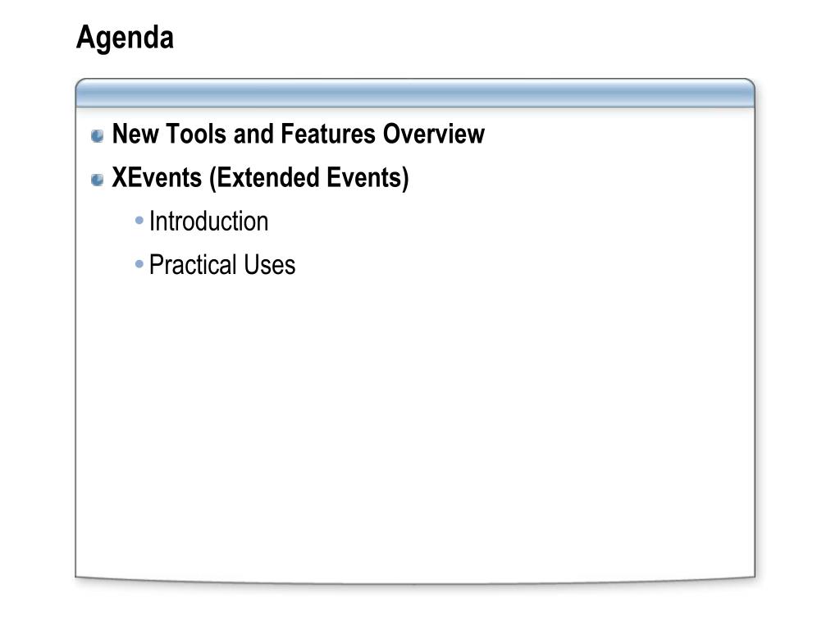Click the word Features in first bullet
The image size is (840, 630).
[x=328, y=134]
